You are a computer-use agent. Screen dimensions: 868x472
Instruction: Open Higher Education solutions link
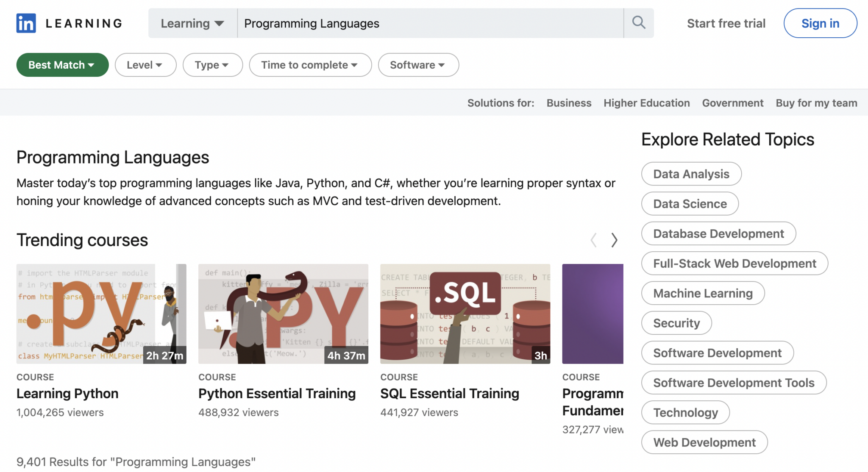click(x=646, y=103)
